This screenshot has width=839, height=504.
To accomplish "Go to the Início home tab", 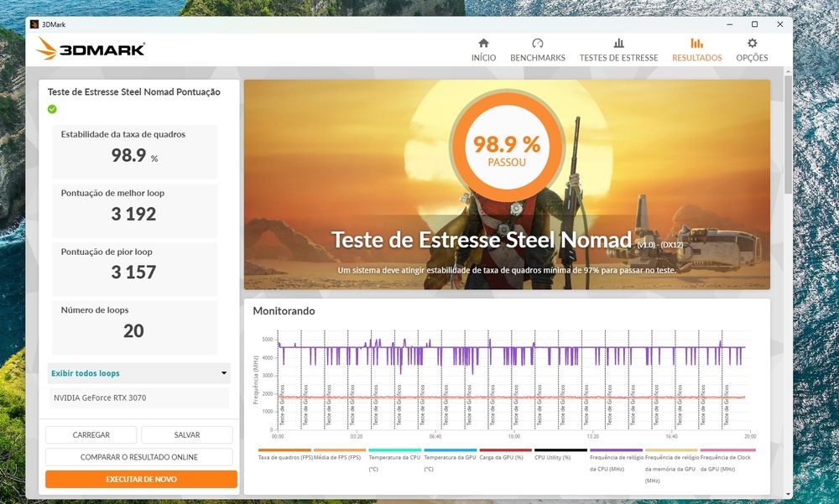I will (x=483, y=50).
